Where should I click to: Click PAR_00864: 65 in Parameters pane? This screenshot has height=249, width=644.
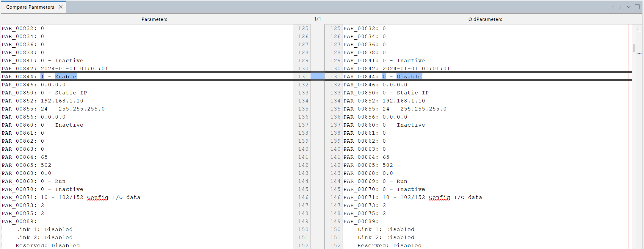[25, 157]
